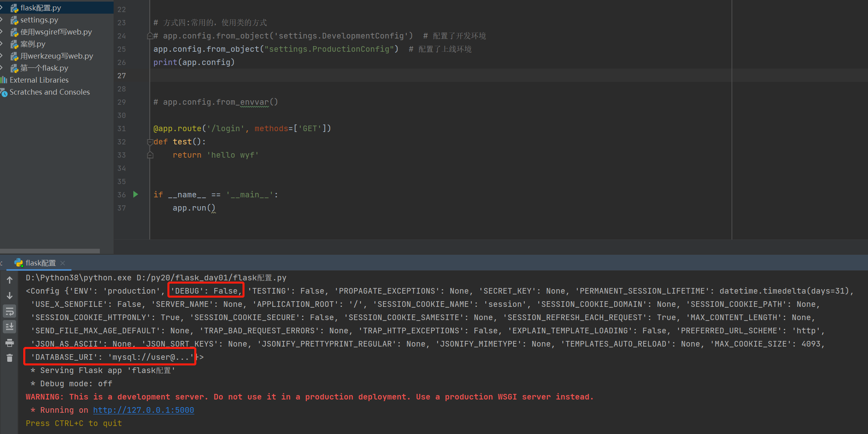The height and width of the screenshot is (434, 868).
Task: Open flask配置.py in the project tree
Action: point(41,8)
